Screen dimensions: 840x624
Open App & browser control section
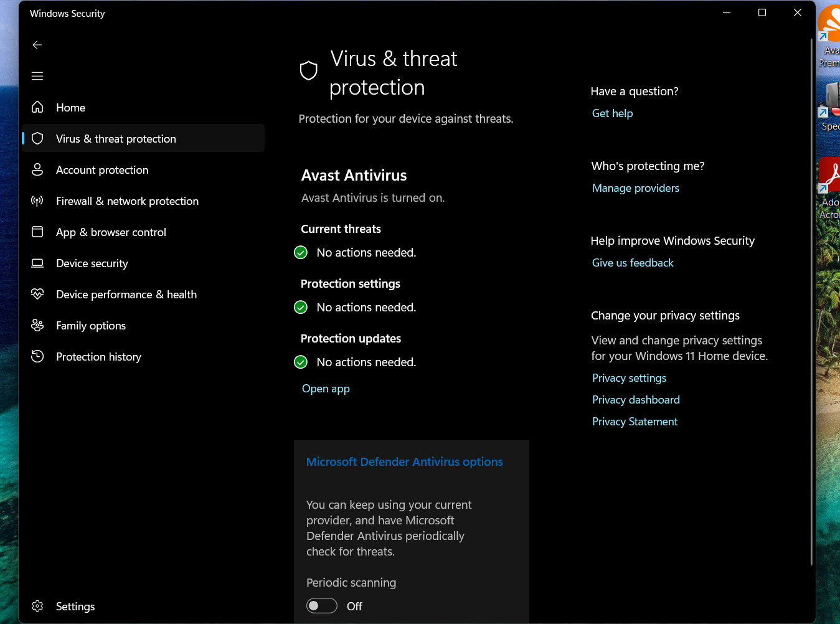tap(143, 232)
